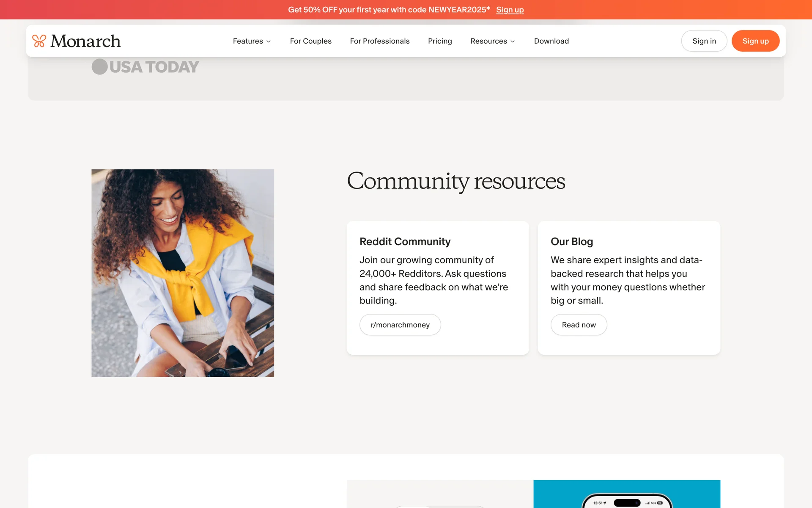Viewport: 812px width, 508px height.
Task: Open the Pricing page
Action: tap(440, 41)
